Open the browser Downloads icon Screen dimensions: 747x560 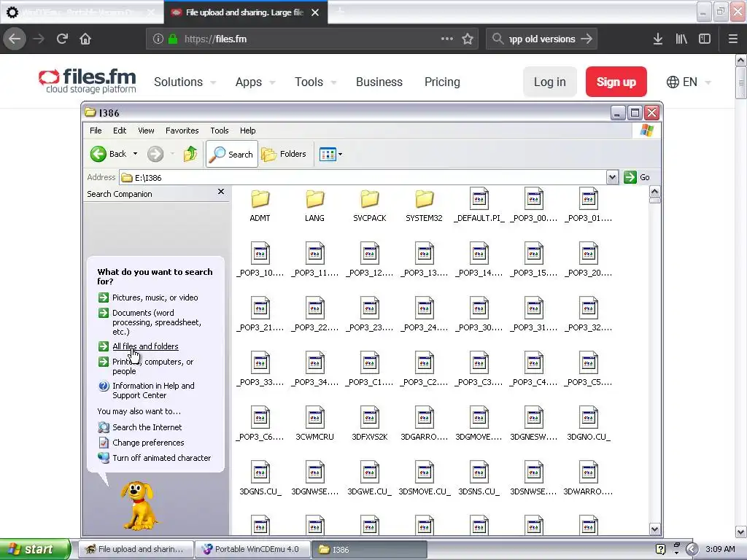[x=658, y=39]
